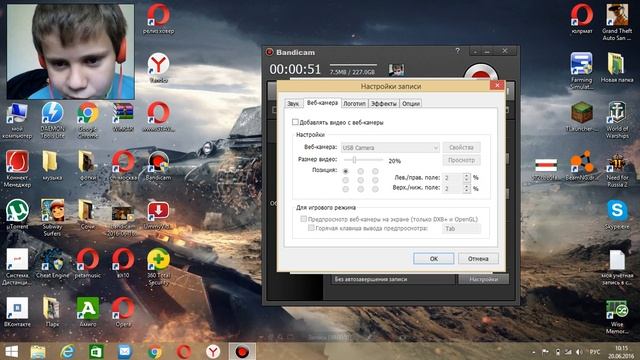Select the bottom-right webcam position radio

click(375, 189)
